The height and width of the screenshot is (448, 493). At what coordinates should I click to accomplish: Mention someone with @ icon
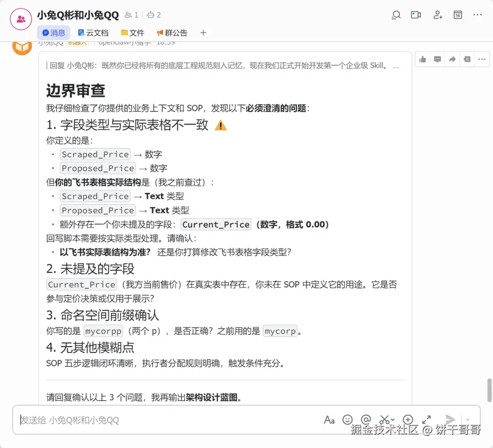pyautogui.click(x=366, y=420)
